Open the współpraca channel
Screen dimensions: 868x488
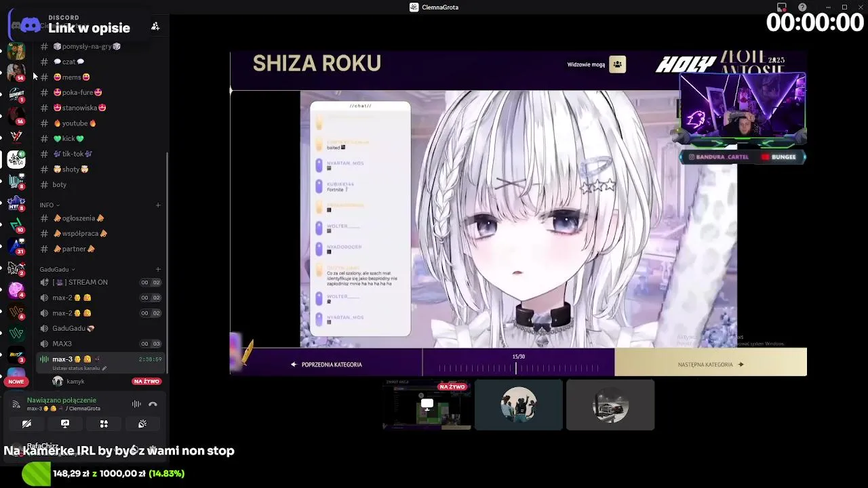tap(100, 233)
